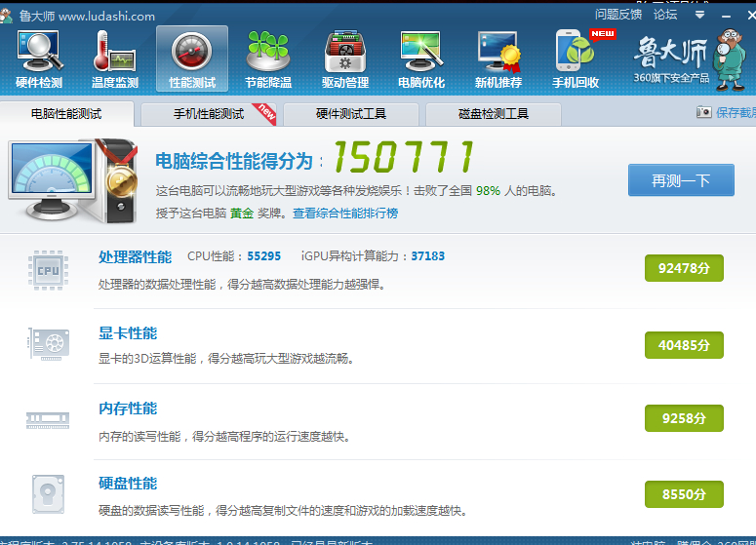Open 内存性能 heading
This screenshot has height=545, width=756.
[128, 409]
